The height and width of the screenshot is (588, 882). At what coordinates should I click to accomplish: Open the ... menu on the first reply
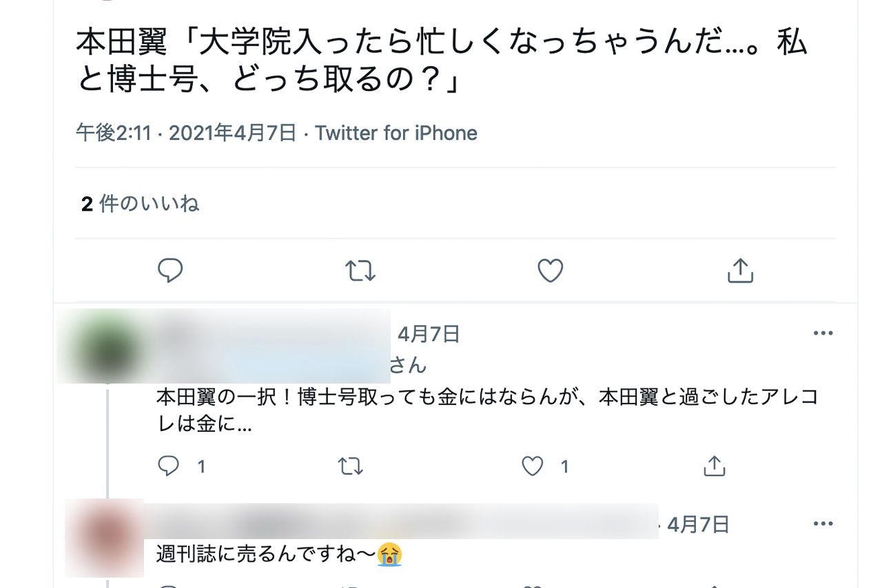point(823,333)
